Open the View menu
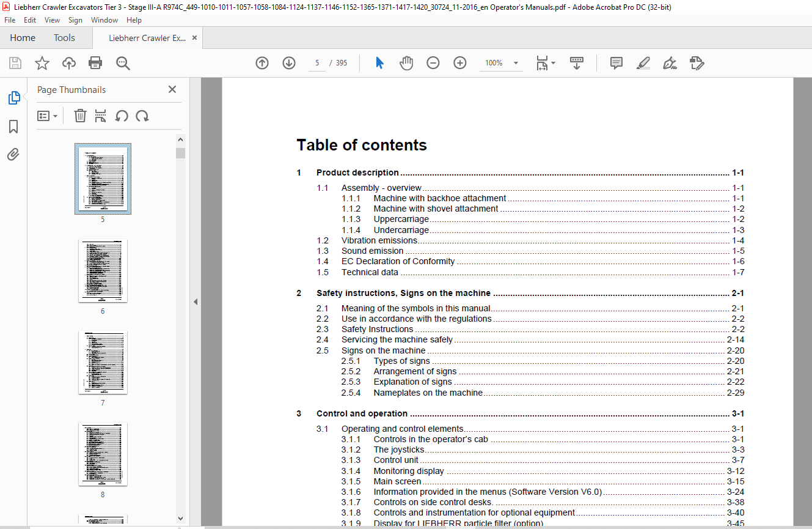The width and height of the screenshot is (812, 529). [x=53, y=20]
